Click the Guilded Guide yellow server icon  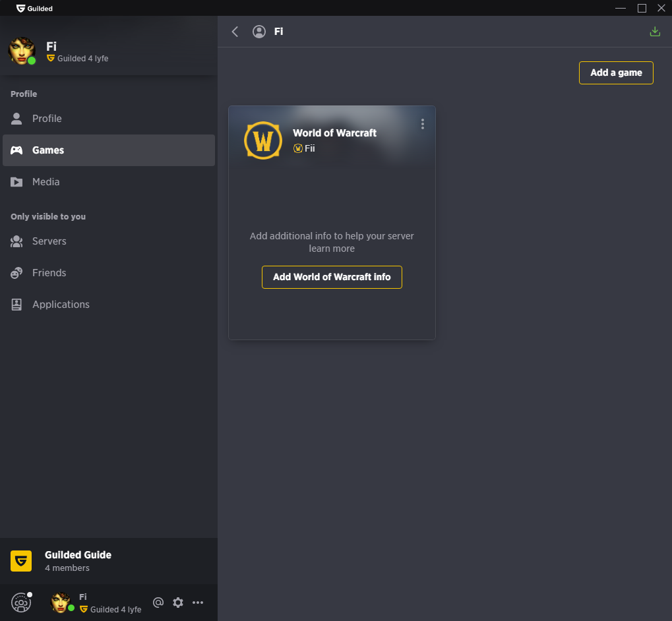coord(21,561)
